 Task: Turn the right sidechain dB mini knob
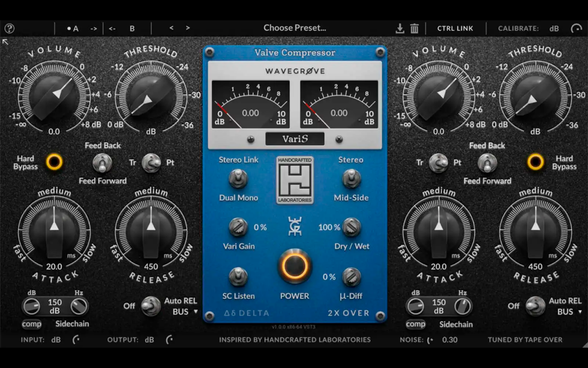(416, 306)
